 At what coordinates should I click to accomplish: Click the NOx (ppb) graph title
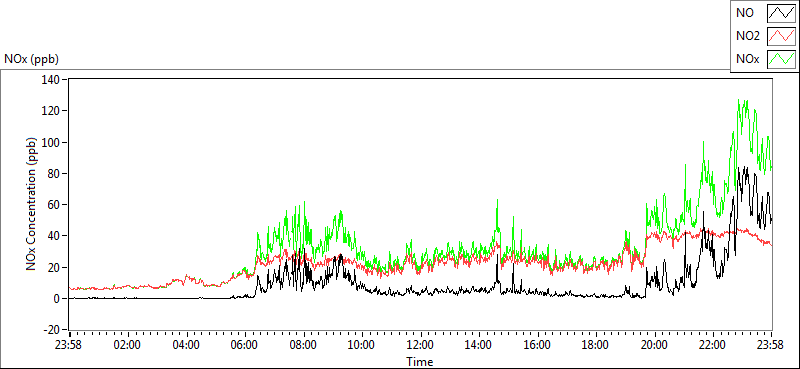click(x=32, y=59)
